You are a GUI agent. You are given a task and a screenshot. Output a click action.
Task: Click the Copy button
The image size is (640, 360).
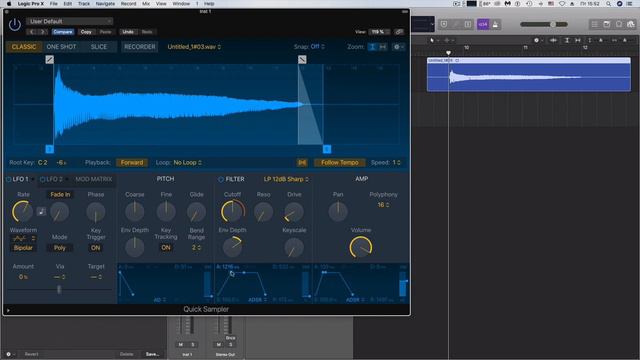click(x=86, y=32)
